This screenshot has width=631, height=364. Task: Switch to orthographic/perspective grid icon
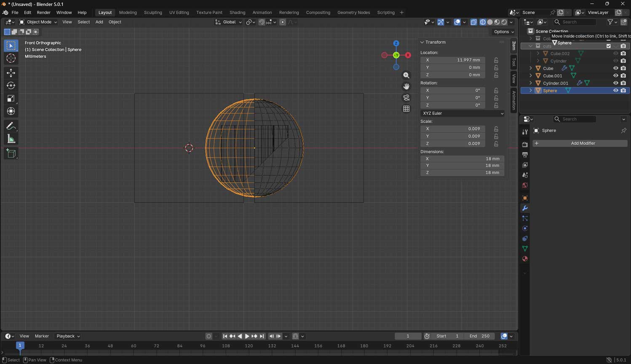point(406,109)
